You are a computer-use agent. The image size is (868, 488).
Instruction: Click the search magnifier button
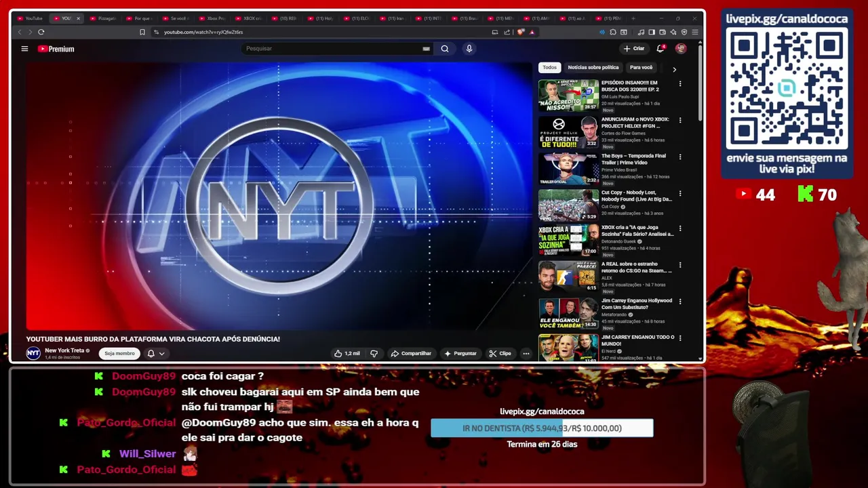tap(445, 49)
